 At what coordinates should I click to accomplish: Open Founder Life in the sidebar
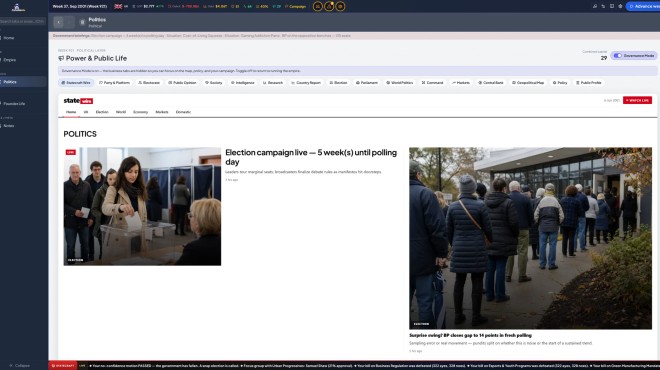pyautogui.click(x=23, y=104)
